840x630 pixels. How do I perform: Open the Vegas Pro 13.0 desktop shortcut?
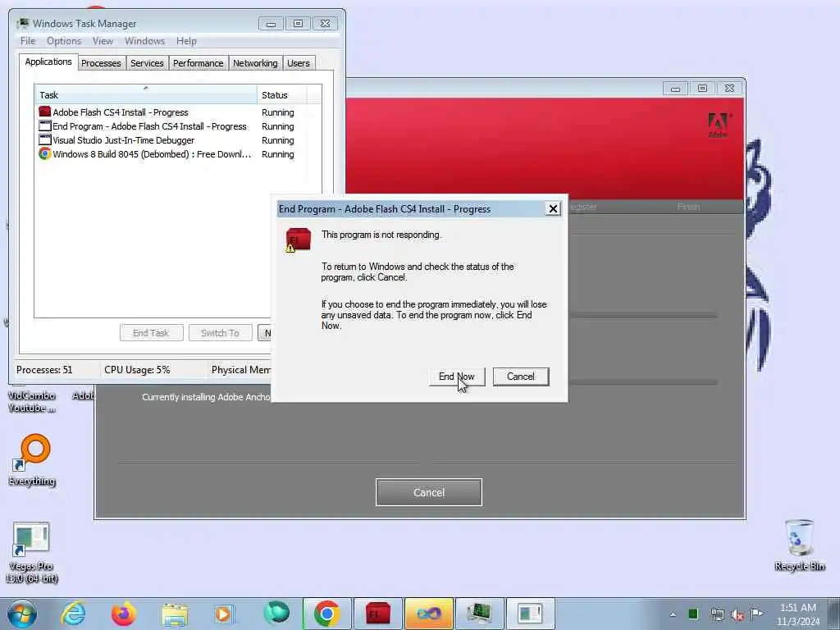[x=32, y=552]
